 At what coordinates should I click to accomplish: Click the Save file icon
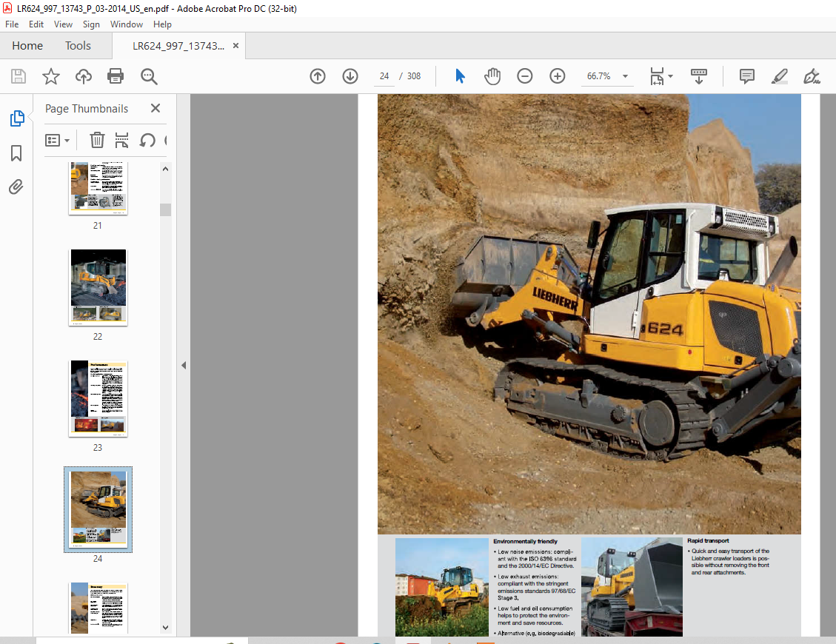[18, 76]
